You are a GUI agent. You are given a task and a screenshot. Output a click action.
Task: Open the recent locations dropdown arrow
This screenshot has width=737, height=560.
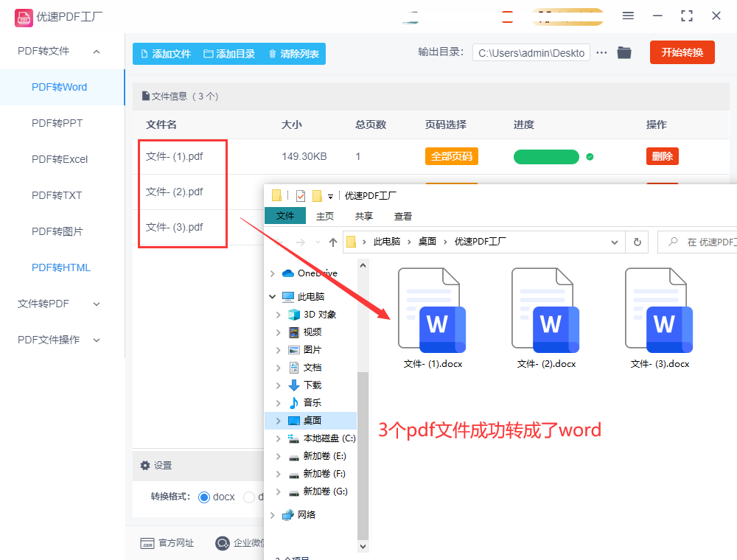[318, 242]
